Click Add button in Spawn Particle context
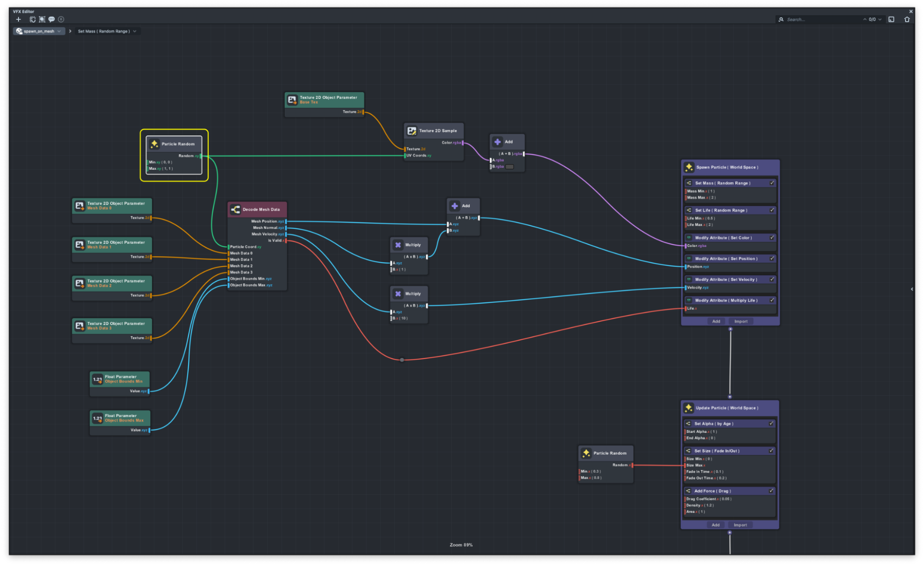Viewport: 924px width, 566px height. (716, 321)
